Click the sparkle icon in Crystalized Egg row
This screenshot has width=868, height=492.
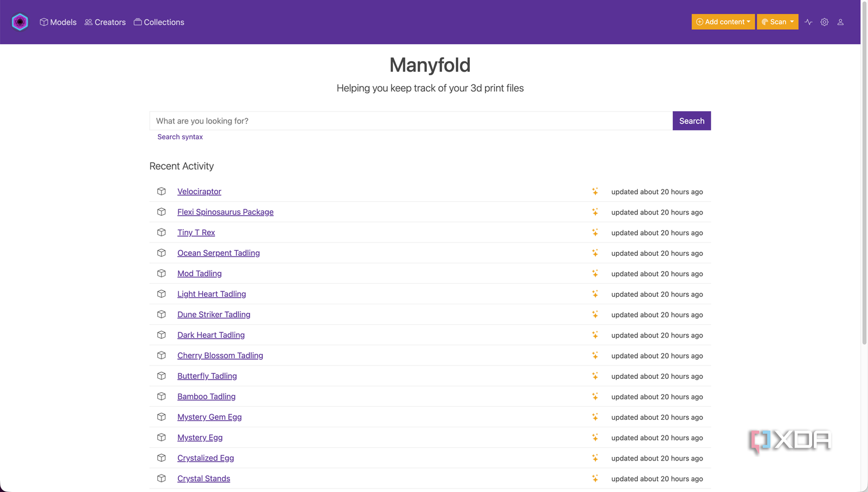point(595,458)
